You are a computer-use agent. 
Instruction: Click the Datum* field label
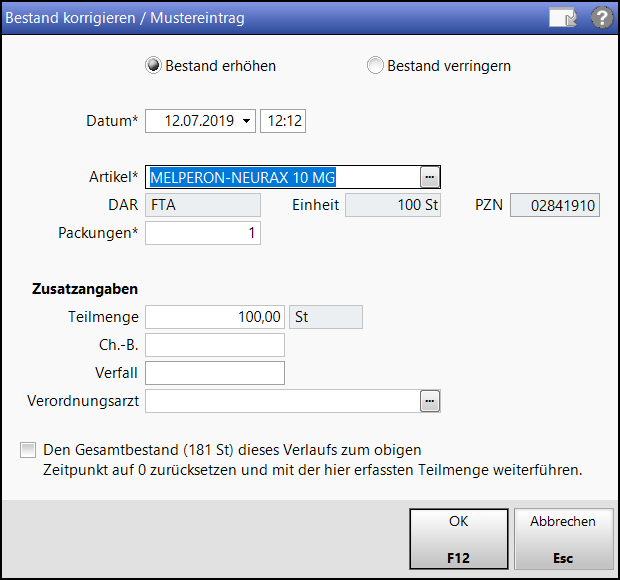coord(112,121)
